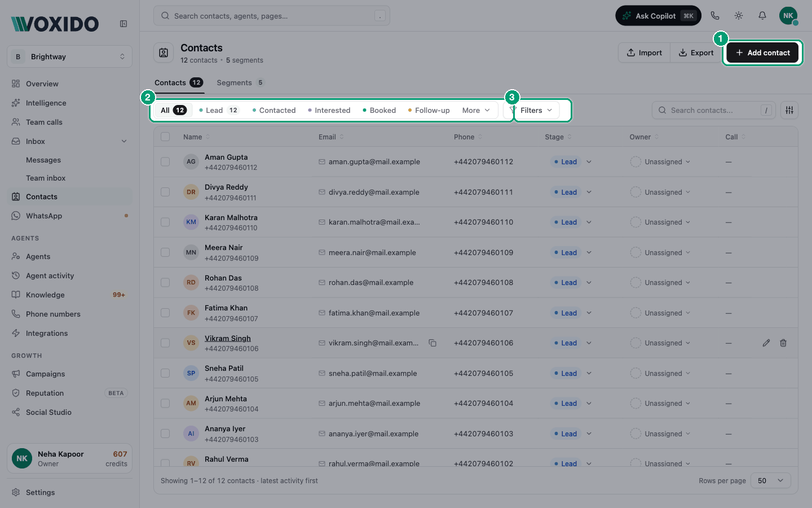The width and height of the screenshot is (812, 508).
Task: Click the Import button
Action: click(645, 52)
